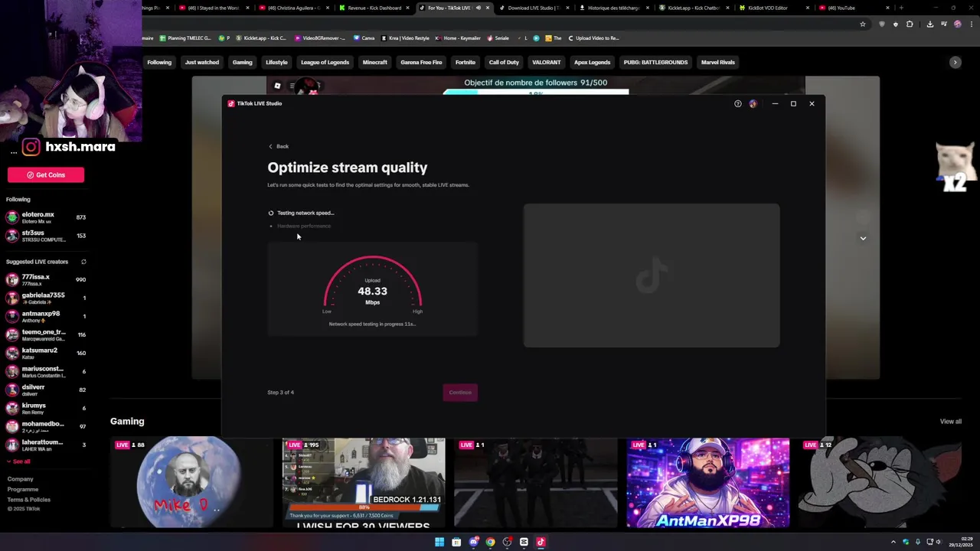Viewport: 980px width, 551px height.
Task: Open Terms & Policies footer link
Action: coord(28,500)
